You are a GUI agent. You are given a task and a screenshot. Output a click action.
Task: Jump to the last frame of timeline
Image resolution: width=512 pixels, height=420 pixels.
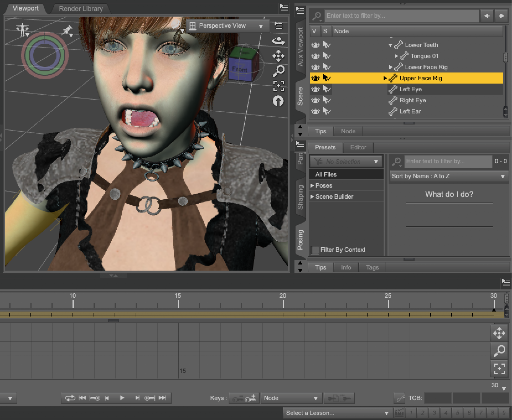(x=162, y=398)
